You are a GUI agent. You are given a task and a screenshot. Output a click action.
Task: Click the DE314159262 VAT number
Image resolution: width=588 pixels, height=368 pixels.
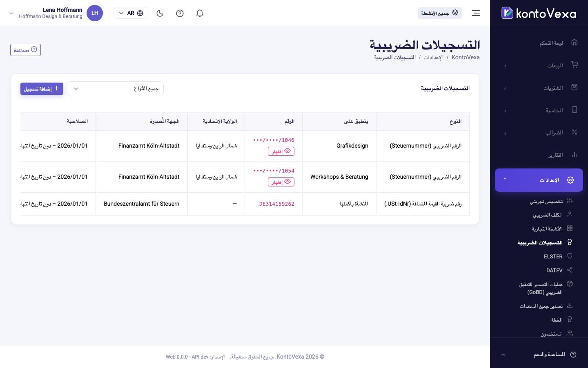point(277,204)
